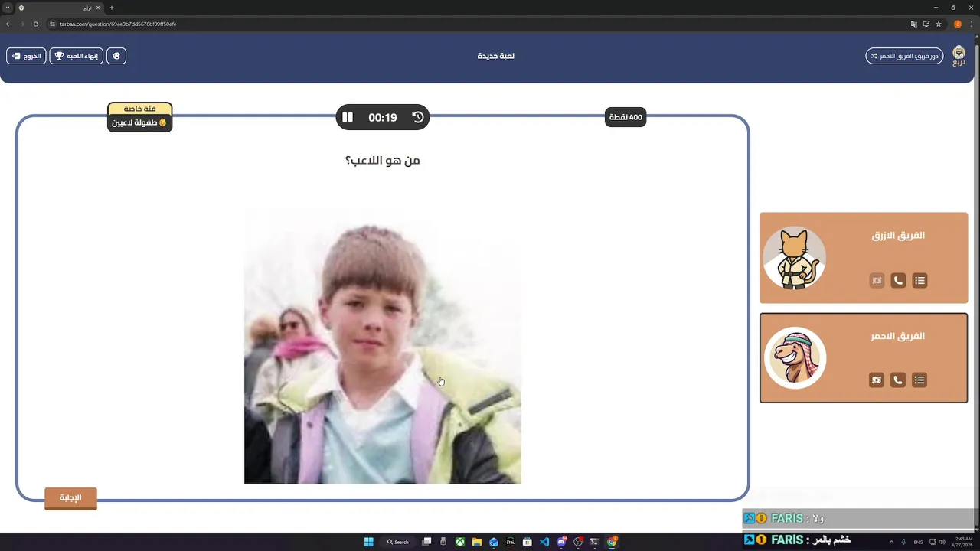Open site information icon in address bar
Viewport: 980px width, 551px height.
[x=53, y=24]
